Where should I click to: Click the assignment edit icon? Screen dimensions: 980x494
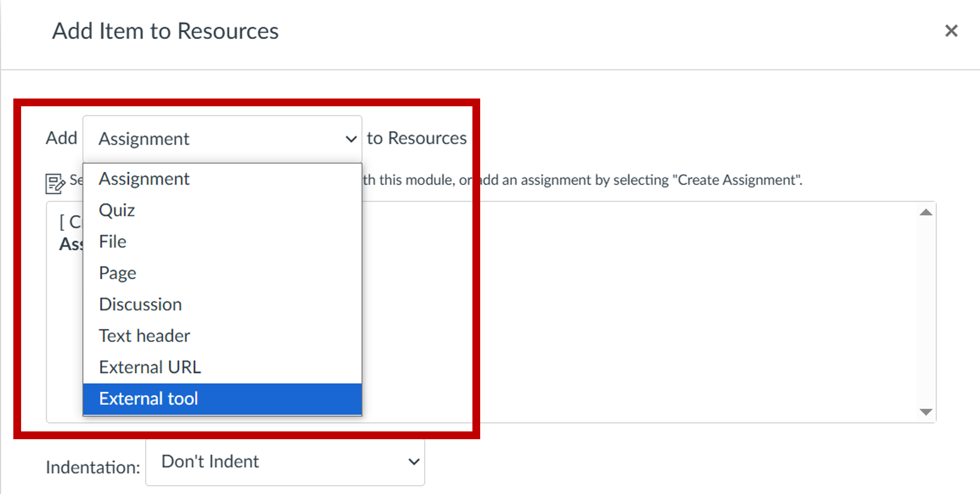pos(55,184)
